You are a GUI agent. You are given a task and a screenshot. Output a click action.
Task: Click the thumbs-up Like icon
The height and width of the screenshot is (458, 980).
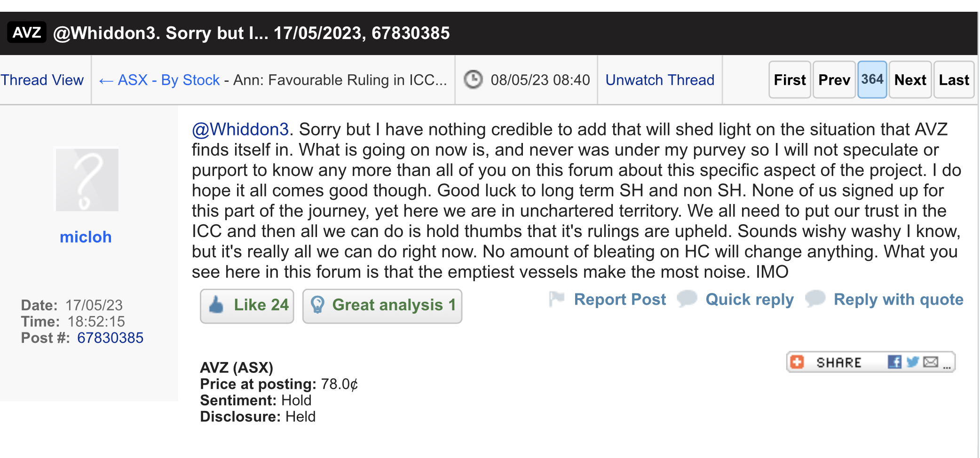click(x=216, y=305)
